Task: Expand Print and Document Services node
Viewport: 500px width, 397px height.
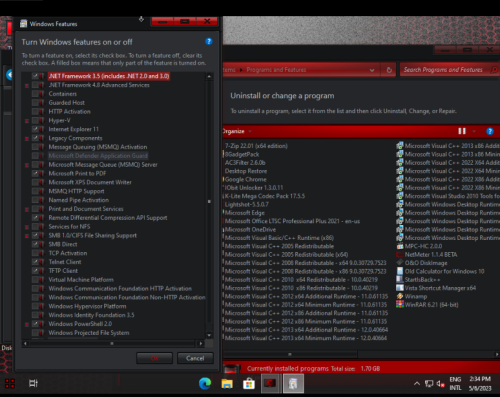Action: click(x=27, y=209)
